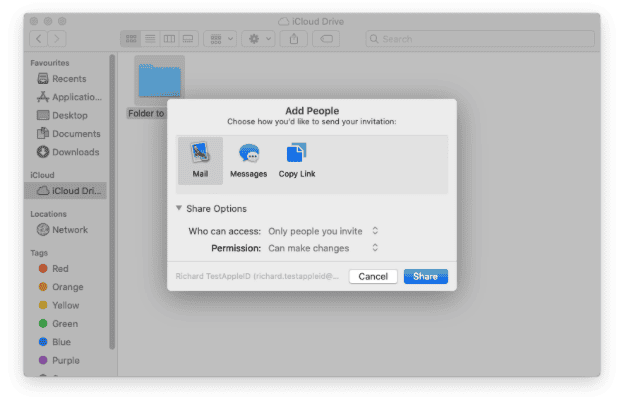Choose Mail to send the invitation
The height and width of the screenshot is (397, 624).
pyautogui.click(x=200, y=161)
